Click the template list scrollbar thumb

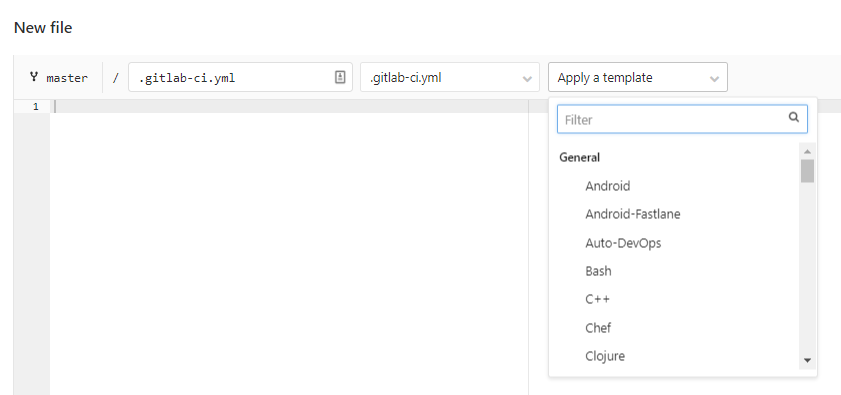click(807, 171)
